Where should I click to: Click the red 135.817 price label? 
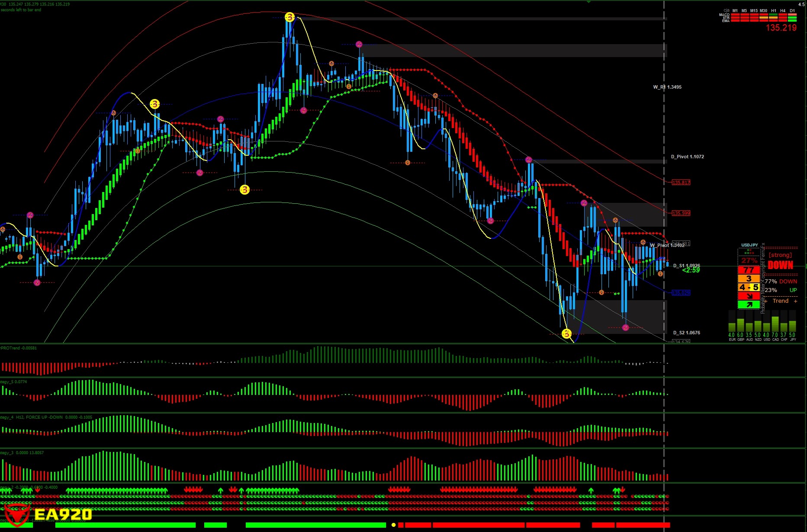pyautogui.click(x=681, y=183)
